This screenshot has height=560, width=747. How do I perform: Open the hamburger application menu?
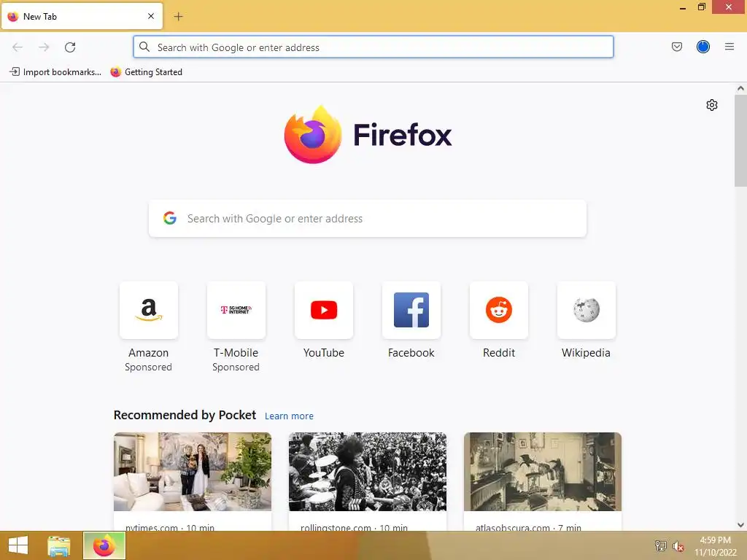[x=729, y=47]
